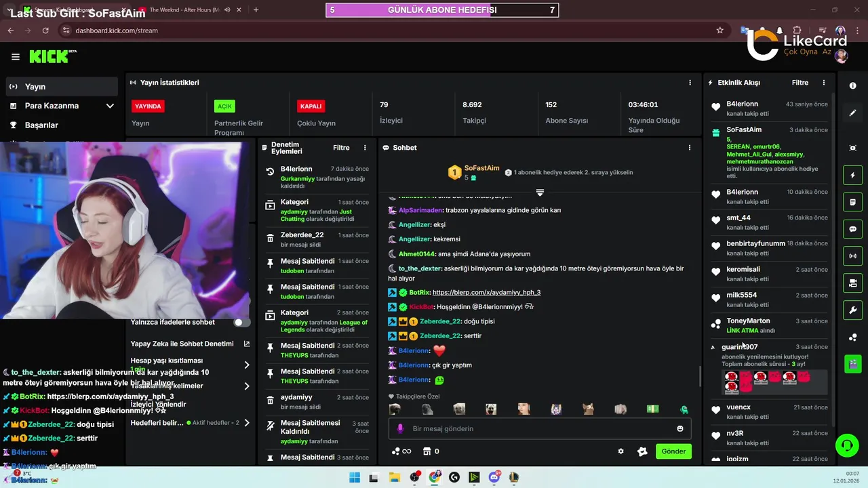Image resolution: width=868 pixels, height=488 pixels.
Task: Go back in the browser
Action: tap(10, 30)
